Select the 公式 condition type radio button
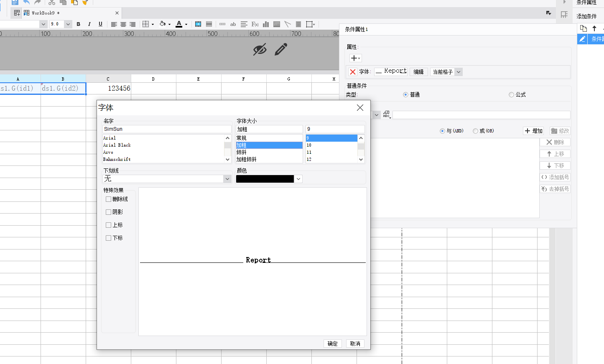This screenshot has width=604, height=364. click(x=511, y=95)
